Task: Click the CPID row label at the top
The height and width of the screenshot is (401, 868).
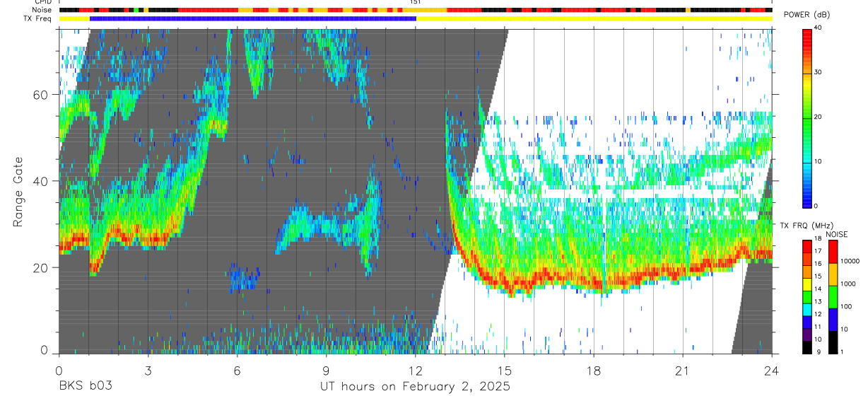Action: point(45,2)
